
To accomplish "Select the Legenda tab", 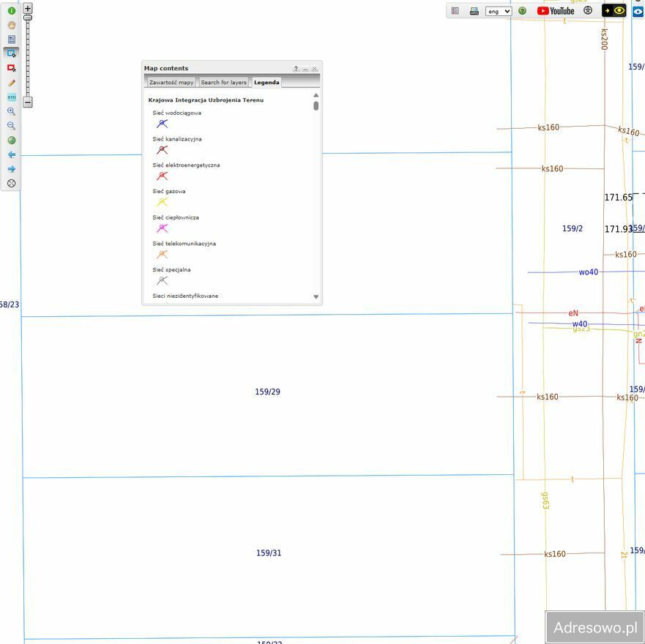I will (x=266, y=82).
